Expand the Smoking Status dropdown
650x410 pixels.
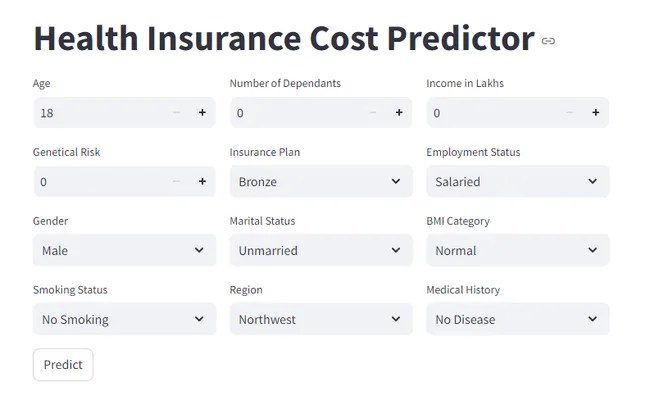click(124, 319)
